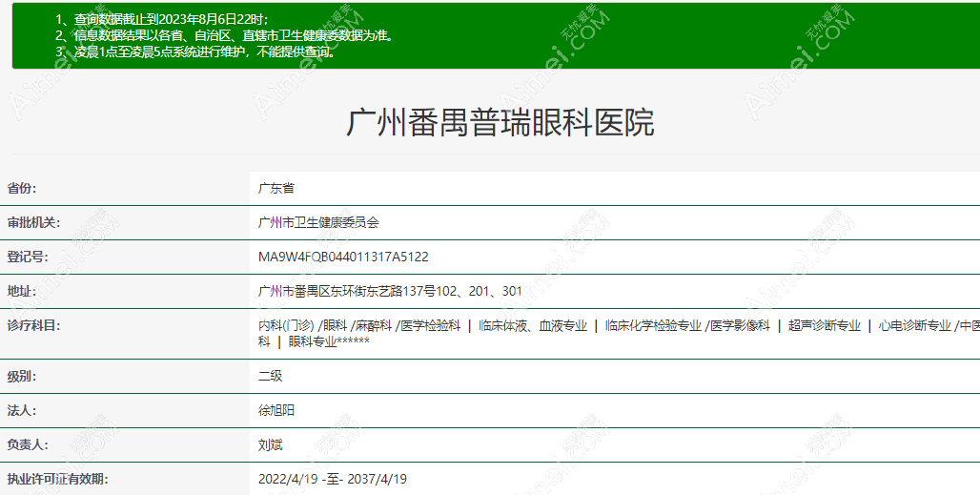Screen dimensions: 980x495
Task: Select the 负责人 label
Action: [28, 445]
